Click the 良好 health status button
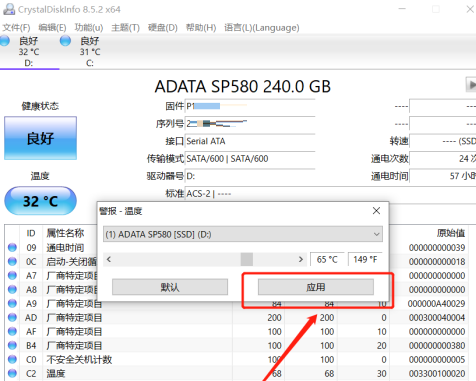The width and height of the screenshot is (476, 381). coord(40,138)
